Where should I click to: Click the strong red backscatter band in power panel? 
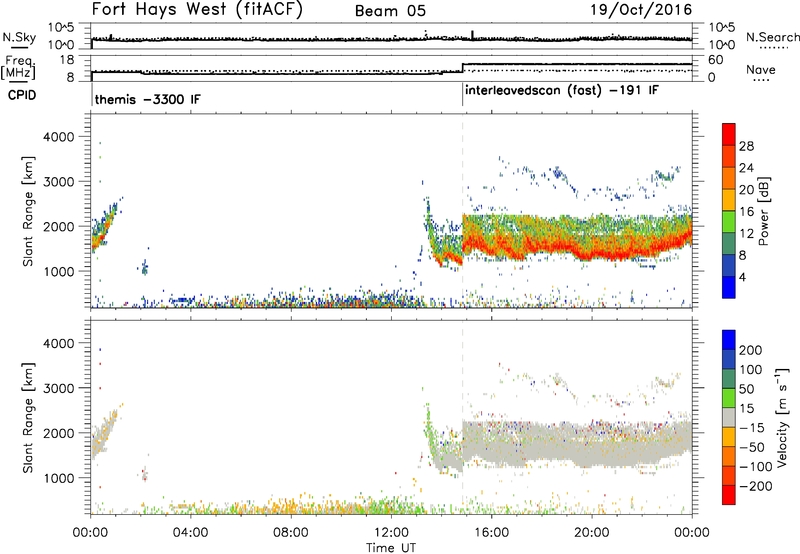point(577,247)
